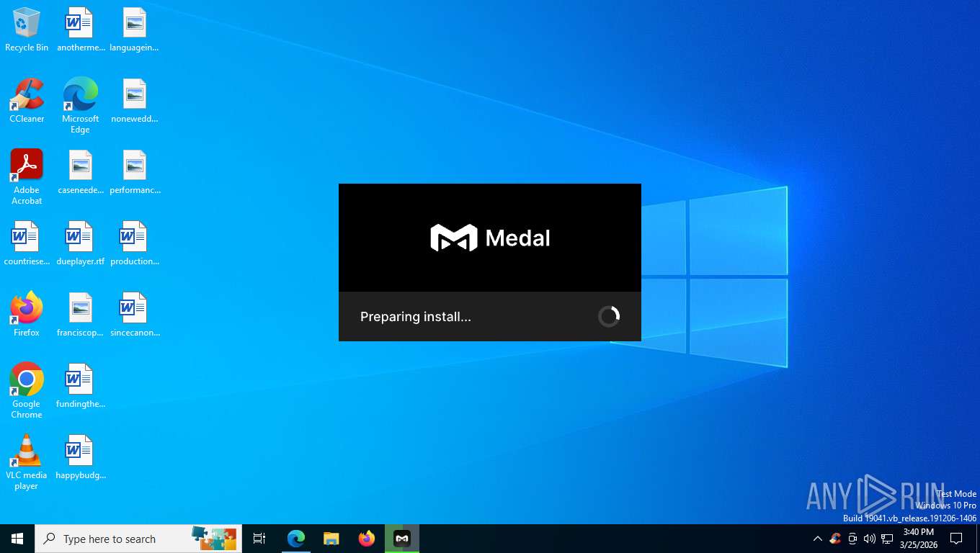
Task: Select the Firefox desktop shortcut
Action: pos(27,315)
